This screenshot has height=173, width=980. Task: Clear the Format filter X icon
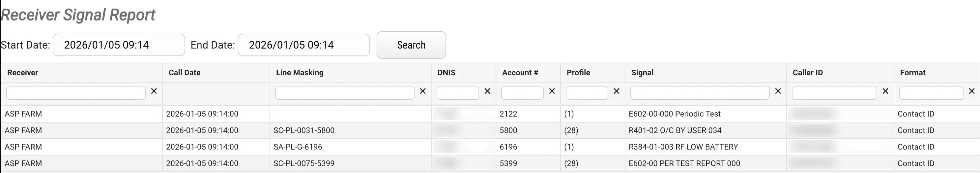pos(972,91)
